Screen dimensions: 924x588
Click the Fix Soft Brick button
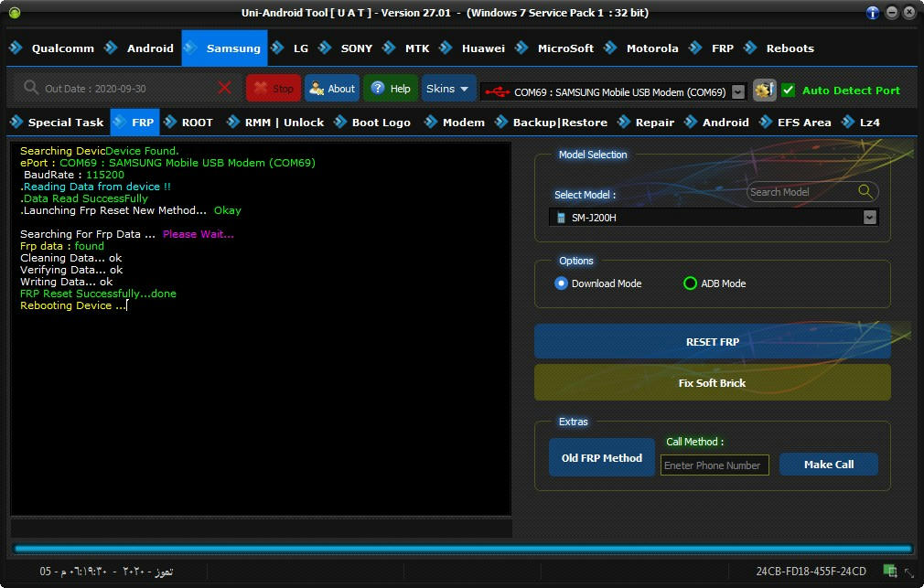pos(712,383)
